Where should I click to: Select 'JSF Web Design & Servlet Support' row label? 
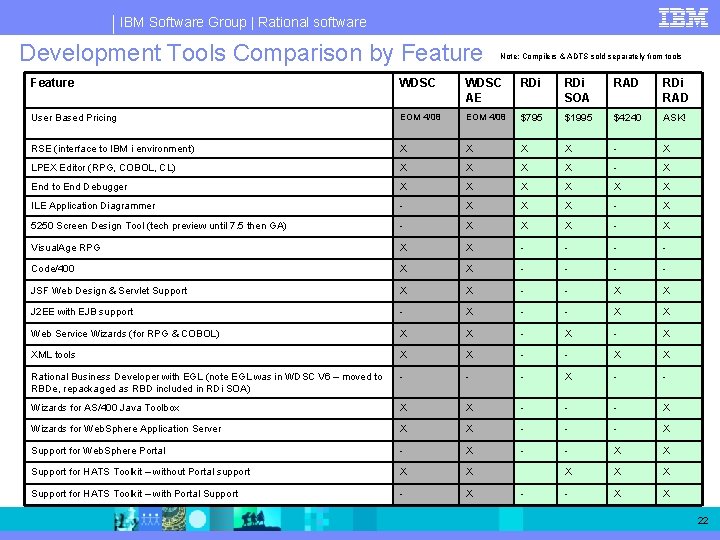click(109, 291)
